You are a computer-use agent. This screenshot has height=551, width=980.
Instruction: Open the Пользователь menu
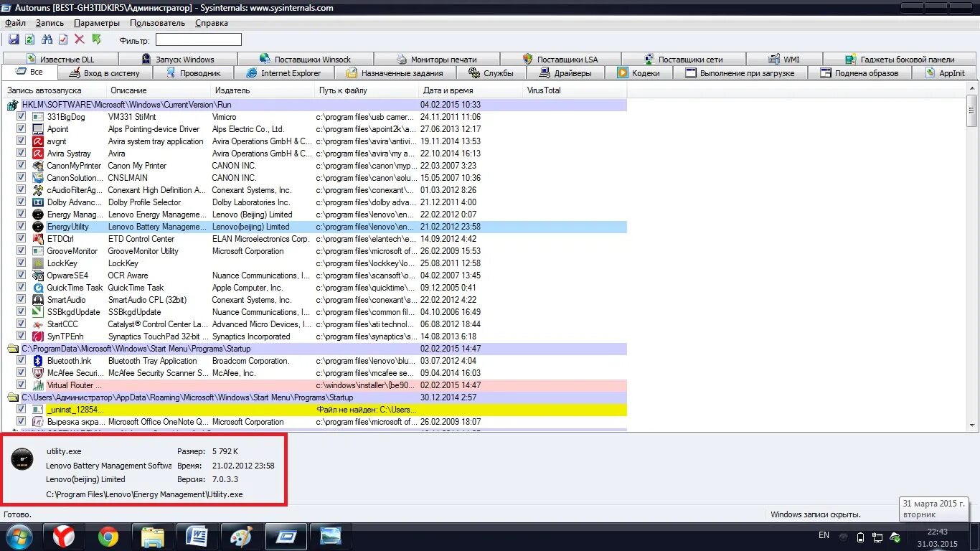pos(158,23)
